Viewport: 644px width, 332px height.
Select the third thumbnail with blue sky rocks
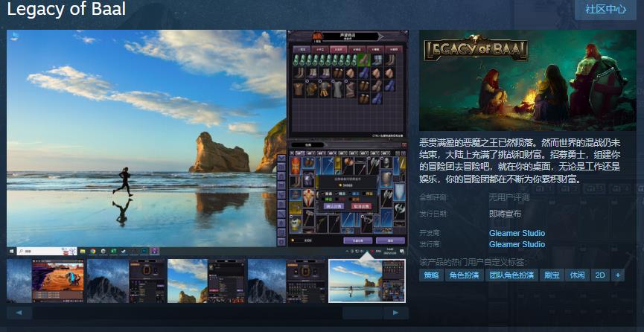(x=206, y=281)
